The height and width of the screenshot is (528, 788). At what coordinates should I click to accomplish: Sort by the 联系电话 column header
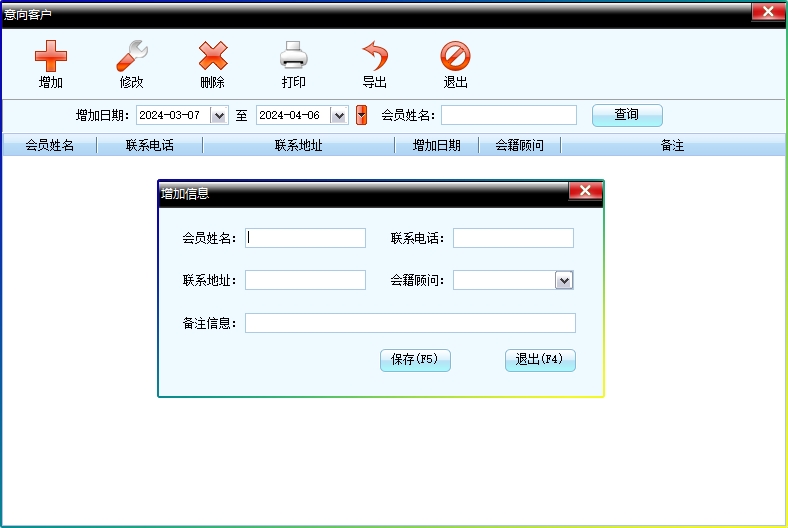click(149, 146)
